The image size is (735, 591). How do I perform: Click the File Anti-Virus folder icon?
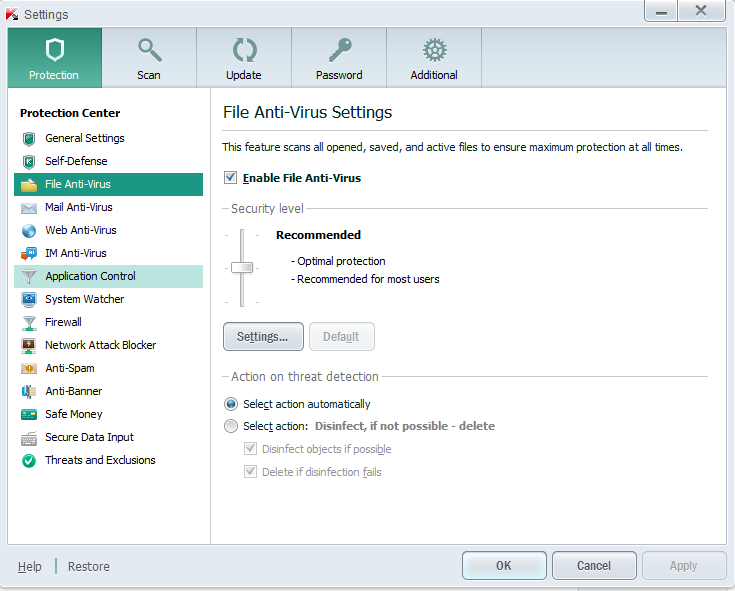point(29,185)
